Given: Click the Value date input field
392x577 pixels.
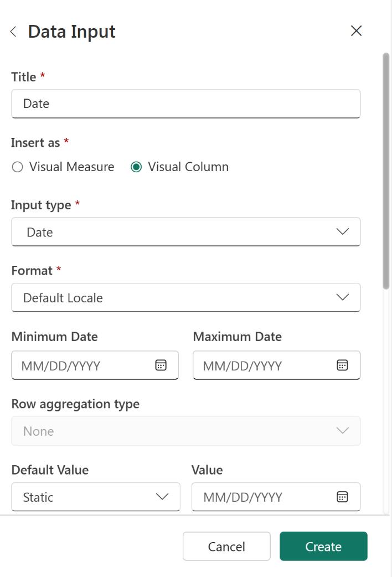Looking at the screenshot, I should (x=276, y=497).
